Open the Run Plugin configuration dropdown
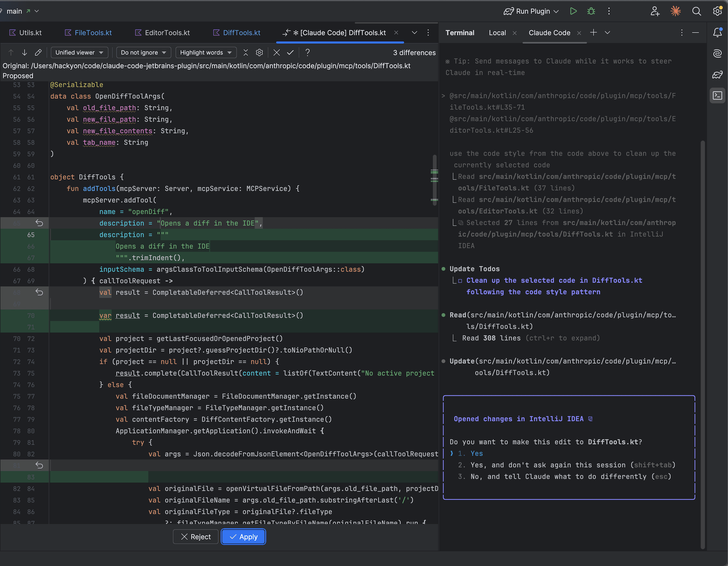The height and width of the screenshot is (566, 728). point(531,11)
